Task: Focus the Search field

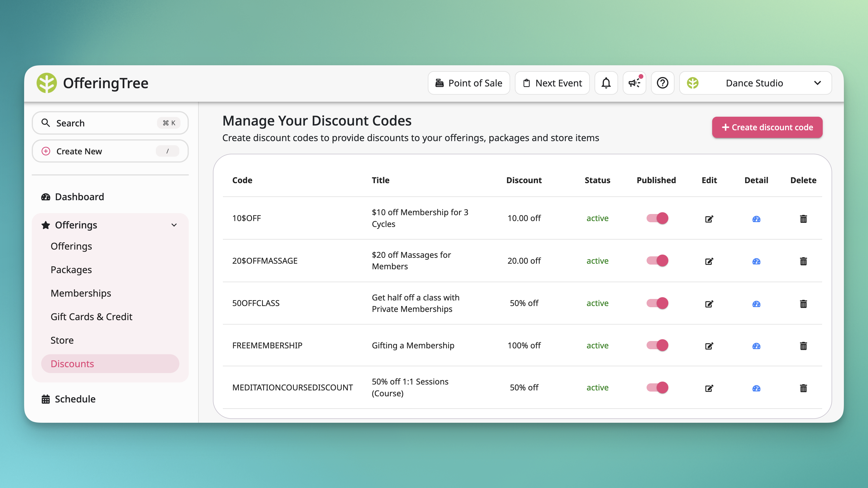Action: [x=110, y=123]
